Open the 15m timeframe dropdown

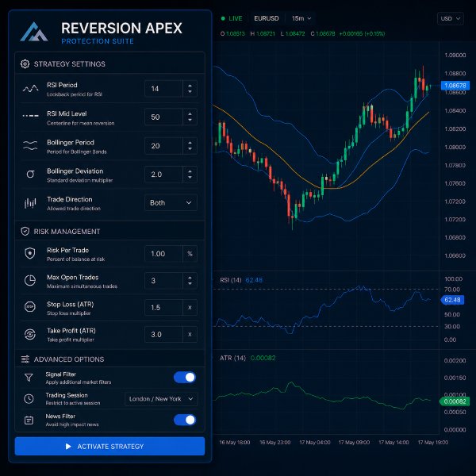(301, 18)
